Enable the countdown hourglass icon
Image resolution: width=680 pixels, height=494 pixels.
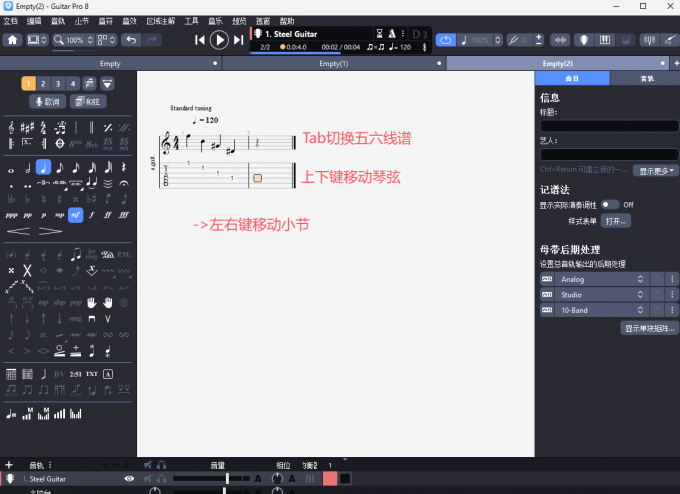pos(379,34)
